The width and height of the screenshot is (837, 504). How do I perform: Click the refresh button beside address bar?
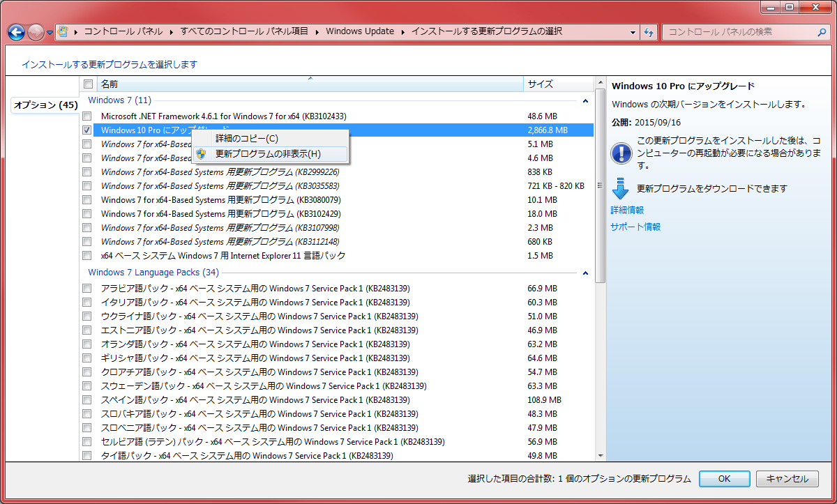pyautogui.click(x=649, y=32)
